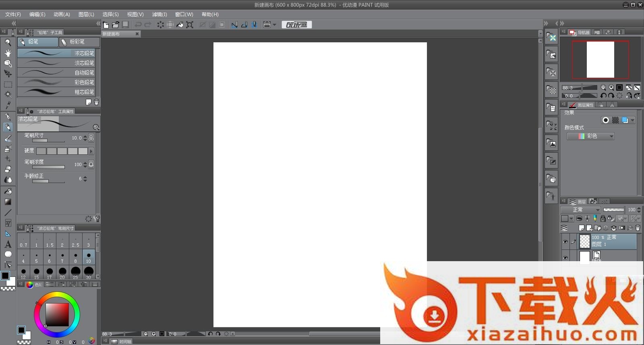The height and width of the screenshot is (345, 644).
Task: Toggle layer color blue square icon
Action: tap(625, 120)
